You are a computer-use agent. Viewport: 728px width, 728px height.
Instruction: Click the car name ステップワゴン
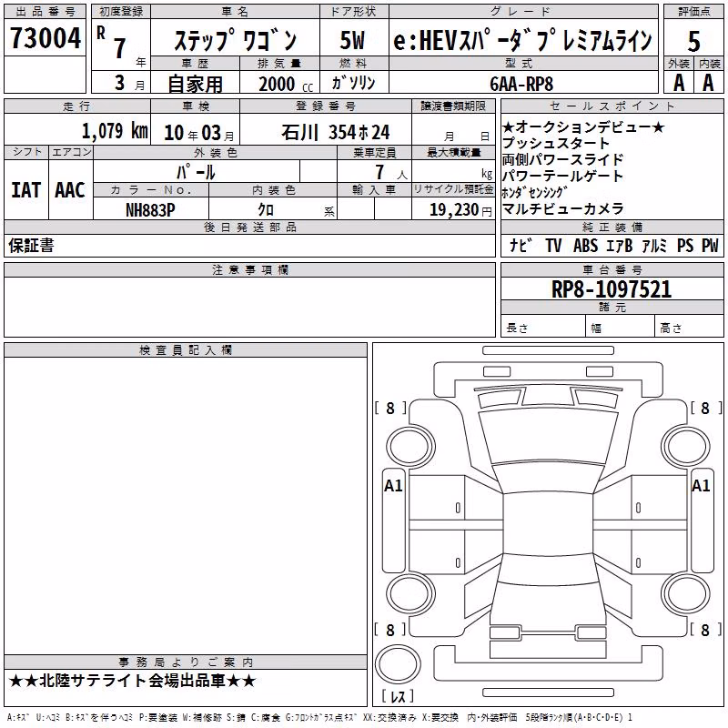click(235, 40)
